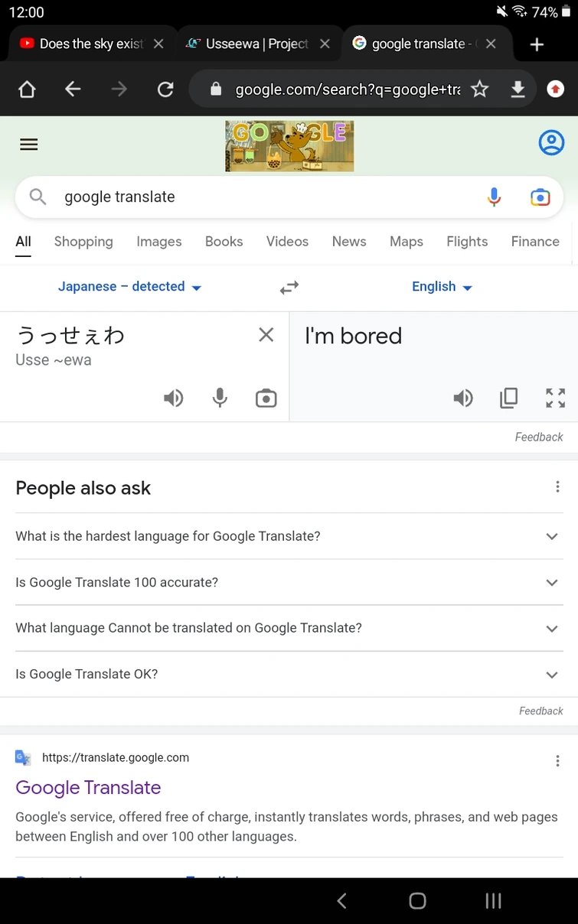Open the hamburger menu on Google

[29, 145]
